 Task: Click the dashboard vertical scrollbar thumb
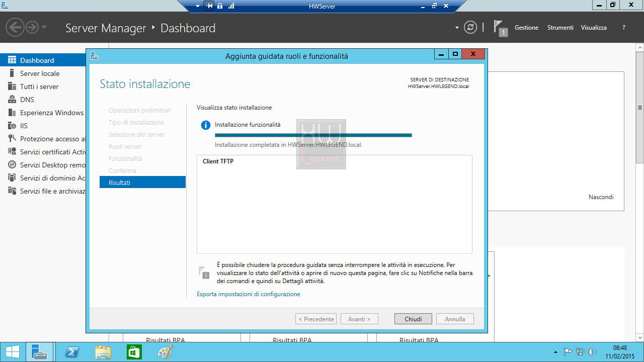pos(640,108)
